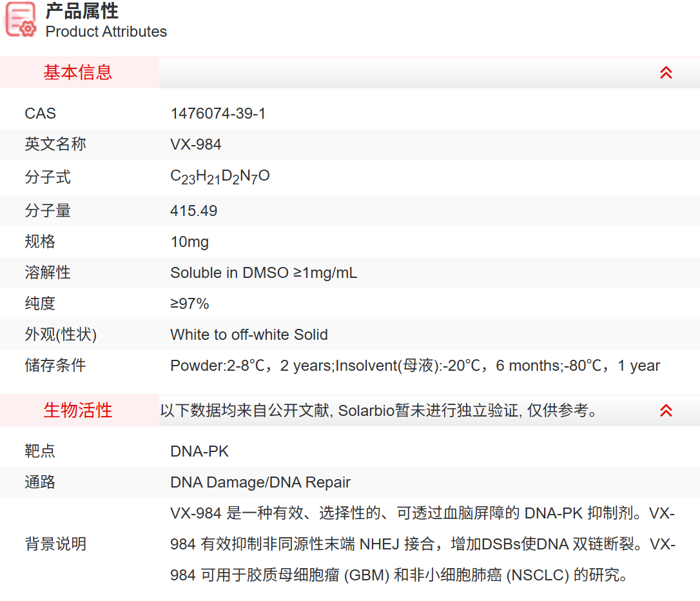
Task: Click the Product Attributes English subtitle
Action: [106, 32]
